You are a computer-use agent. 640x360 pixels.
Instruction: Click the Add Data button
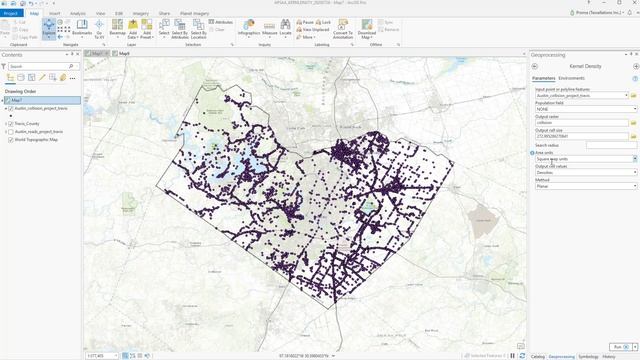point(133,29)
